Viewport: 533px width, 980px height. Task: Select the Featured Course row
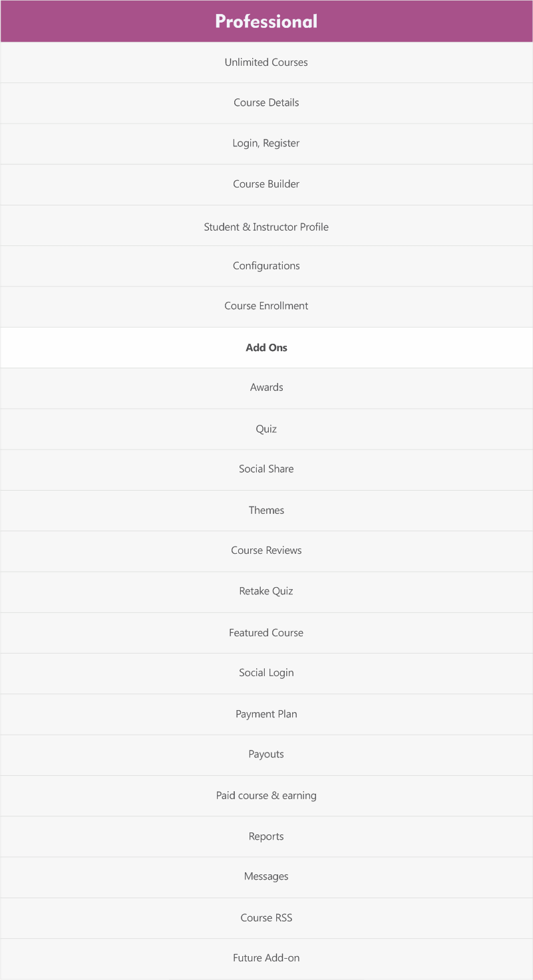point(266,633)
